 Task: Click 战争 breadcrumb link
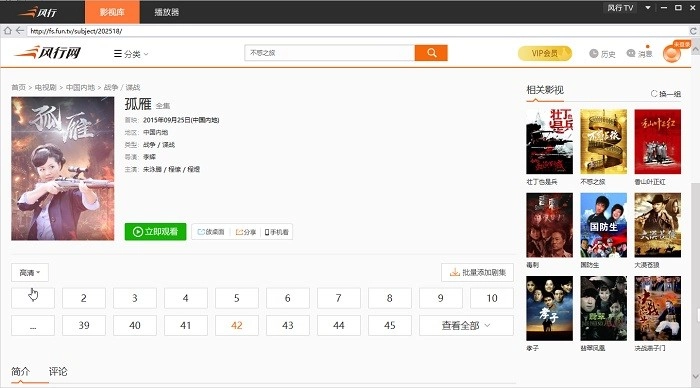pyautogui.click(x=111, y=88)
